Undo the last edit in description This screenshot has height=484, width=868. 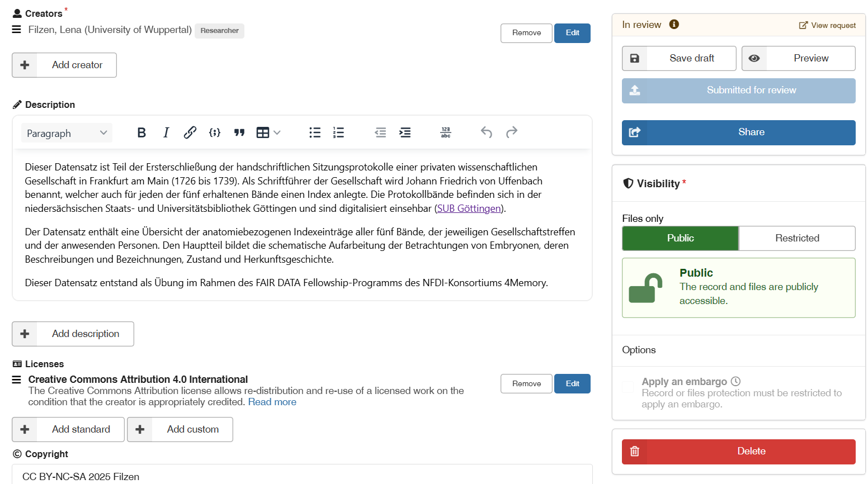(487, 132)
